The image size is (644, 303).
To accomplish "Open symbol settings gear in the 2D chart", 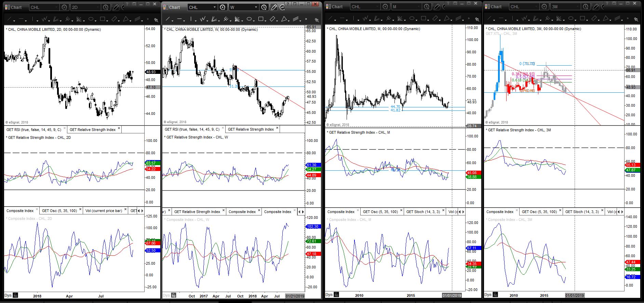I will (x=64, y=7).
